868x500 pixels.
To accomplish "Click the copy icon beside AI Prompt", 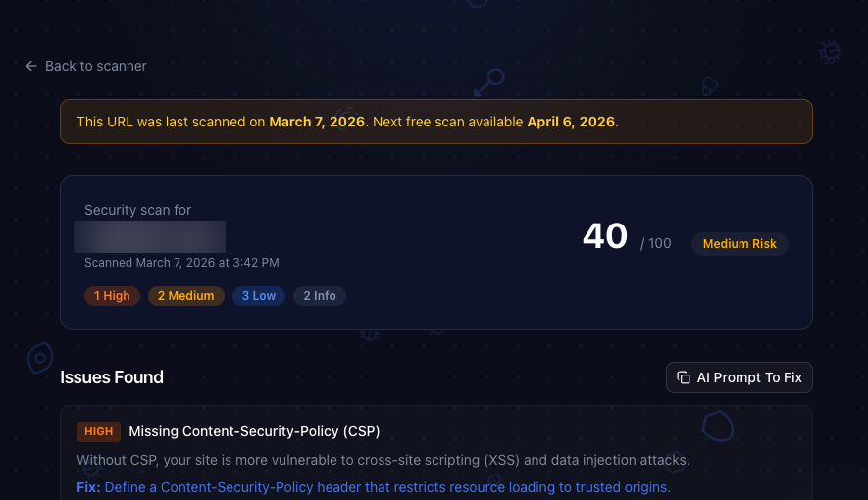I will tap(684, 377).
